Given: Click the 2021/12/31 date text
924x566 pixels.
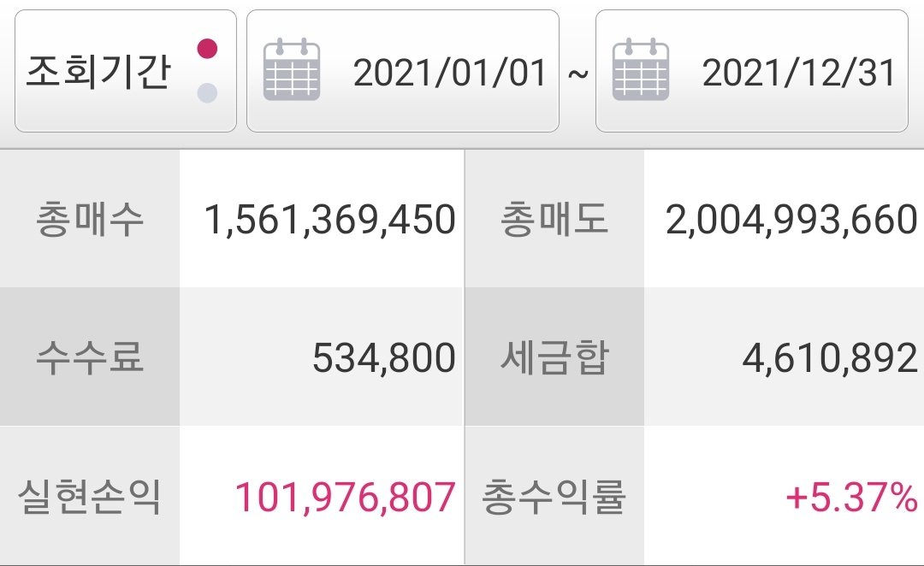Looking at the screenshot, I should [x=799, y=73].
